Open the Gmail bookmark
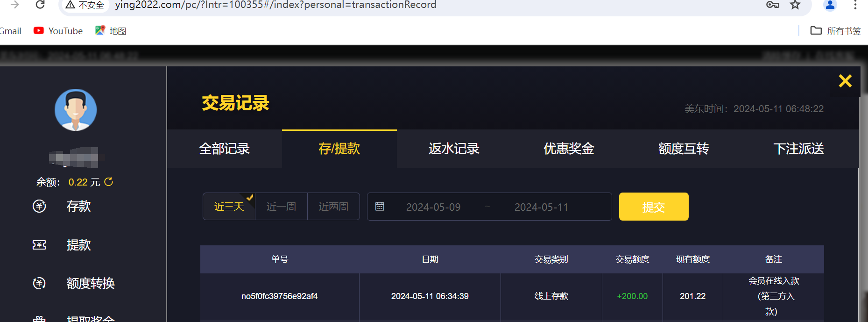868x322 pixels. [x=10, y=31]
